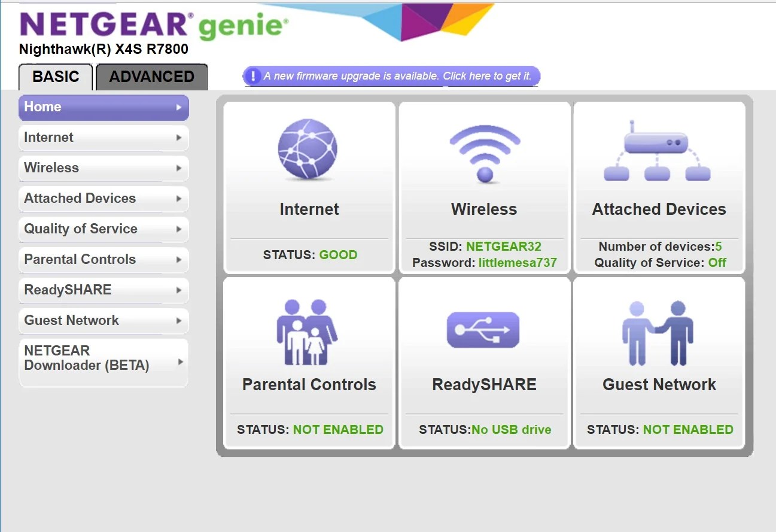Click the firmware upgrade exclamation icon
Viewport: 776px width, 532px height.
(253, 76)
